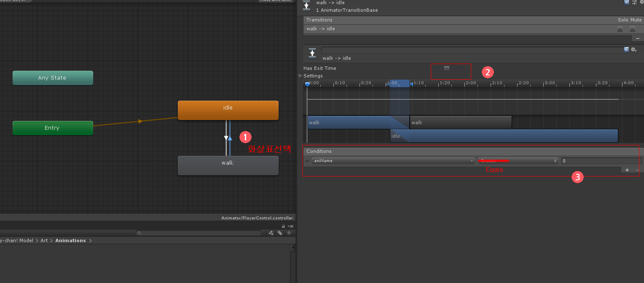Open Project panel options menu icon
Screen dimensions: 644x283
pyautogui.click(x=291, y=226)
